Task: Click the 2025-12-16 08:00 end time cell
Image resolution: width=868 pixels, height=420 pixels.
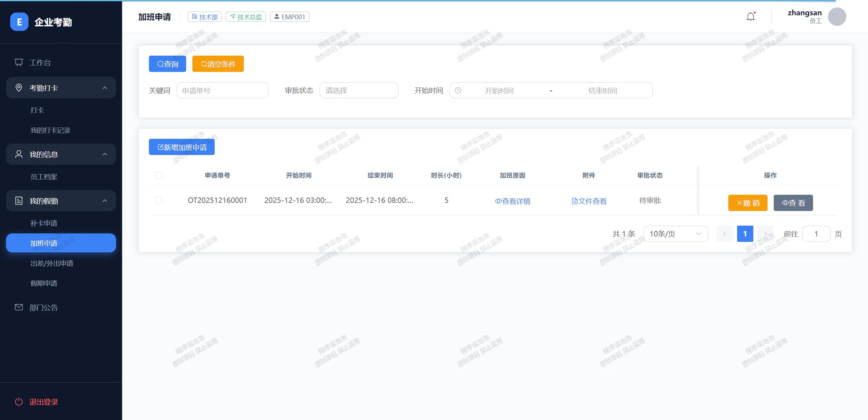Action: coord(380,200)
